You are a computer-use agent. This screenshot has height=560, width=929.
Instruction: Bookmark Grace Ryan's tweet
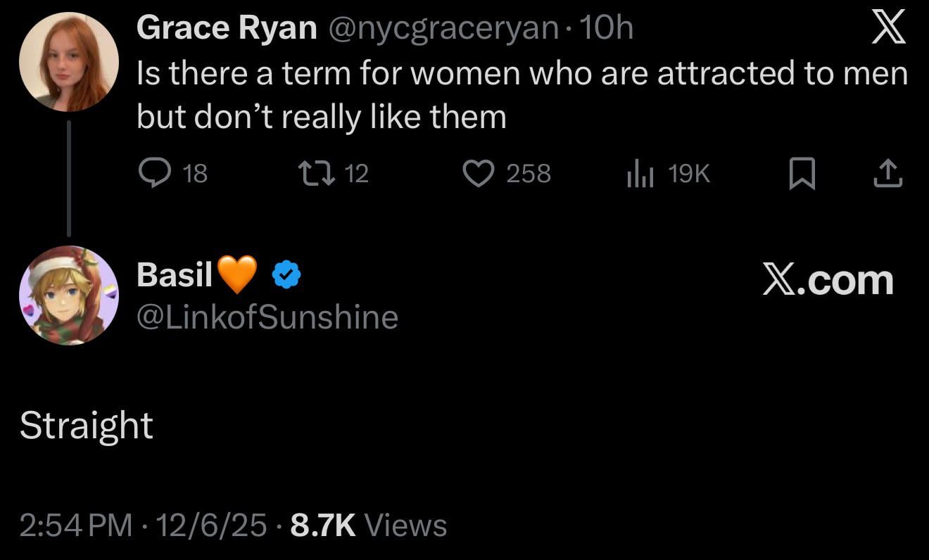[x=802, y=173]
